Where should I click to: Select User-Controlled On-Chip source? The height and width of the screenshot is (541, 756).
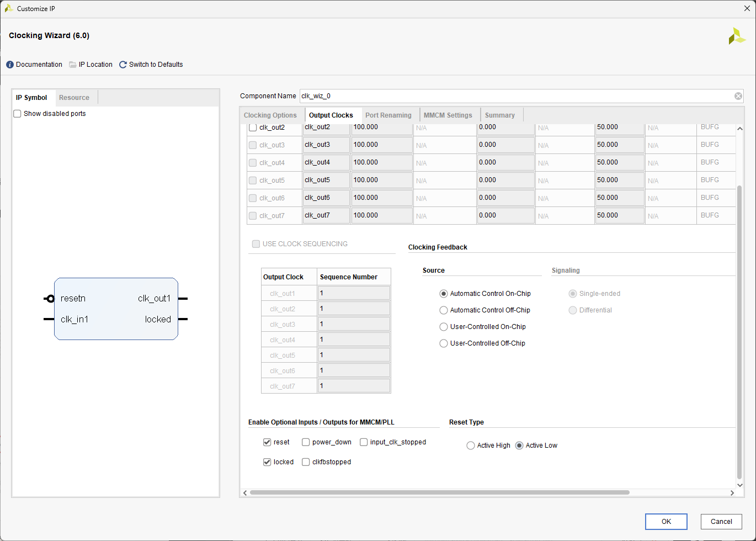pos(444,327)
